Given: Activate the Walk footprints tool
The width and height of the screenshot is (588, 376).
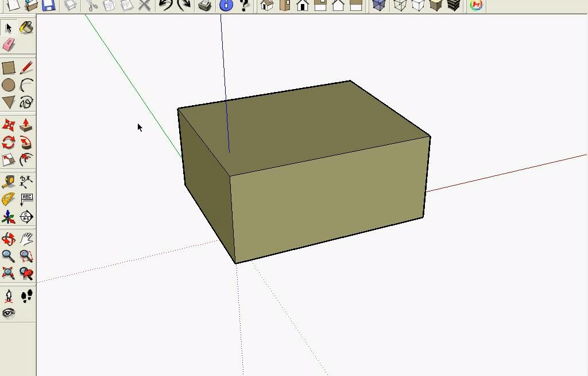Looking at the screenshot, I should click(26, 296).
